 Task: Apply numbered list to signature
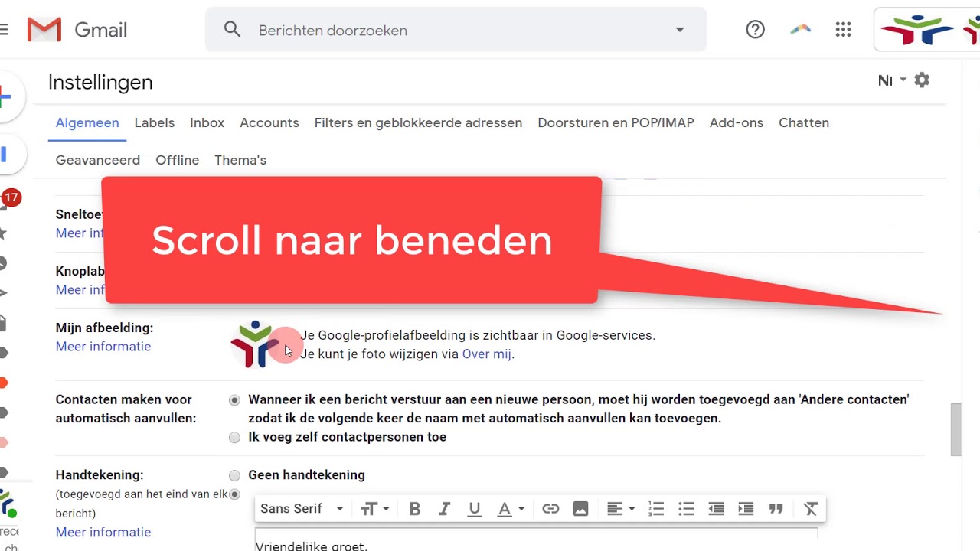[656, 509]
